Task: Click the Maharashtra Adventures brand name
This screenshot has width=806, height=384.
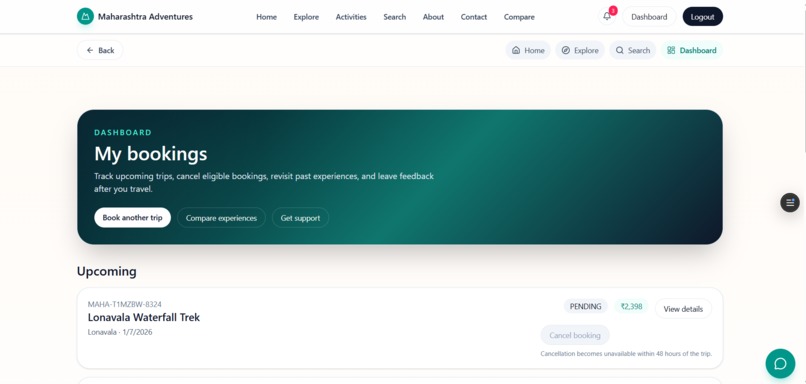Action: coord(145,16)
